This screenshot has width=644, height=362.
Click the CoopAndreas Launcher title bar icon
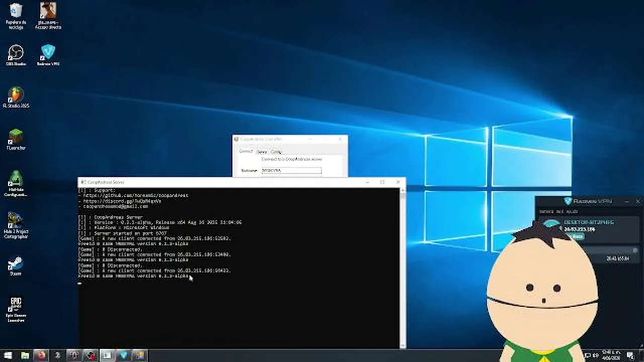click(x=236, y=139)
